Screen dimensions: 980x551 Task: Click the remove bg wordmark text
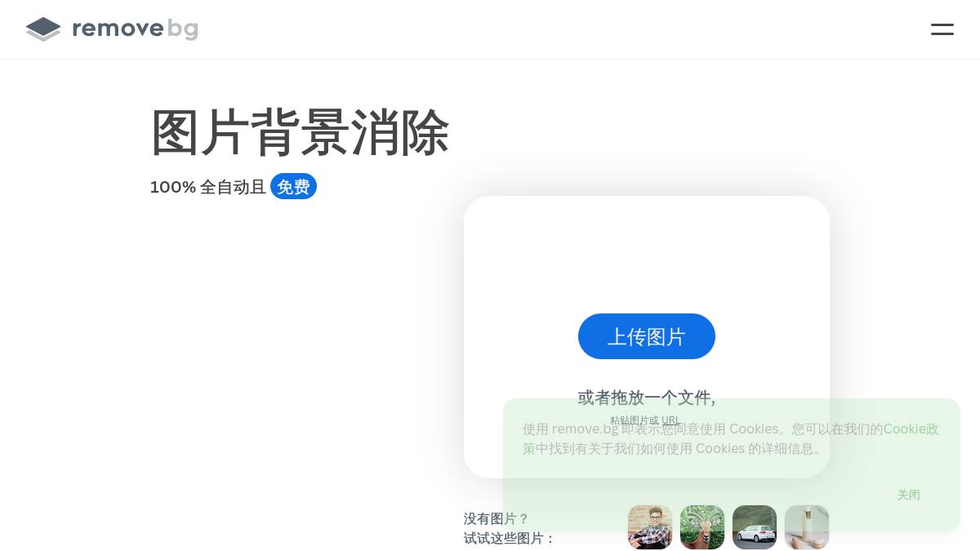[135, 29]
